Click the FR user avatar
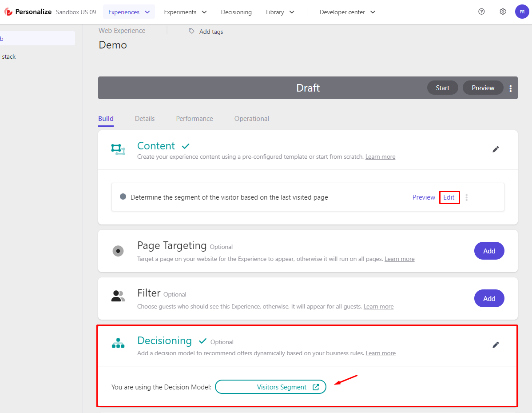 (522, 12)
